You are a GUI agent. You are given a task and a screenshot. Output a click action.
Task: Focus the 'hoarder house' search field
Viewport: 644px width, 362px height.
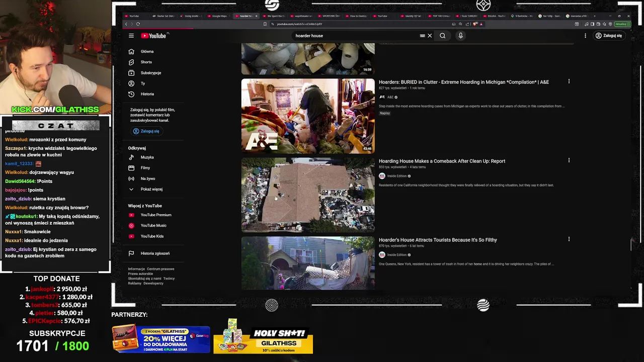click(356, 36)
